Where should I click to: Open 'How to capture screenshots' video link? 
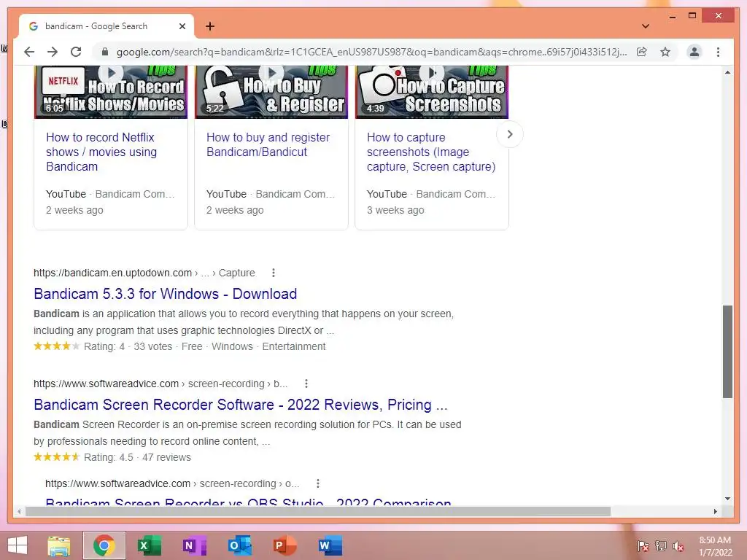431,152
